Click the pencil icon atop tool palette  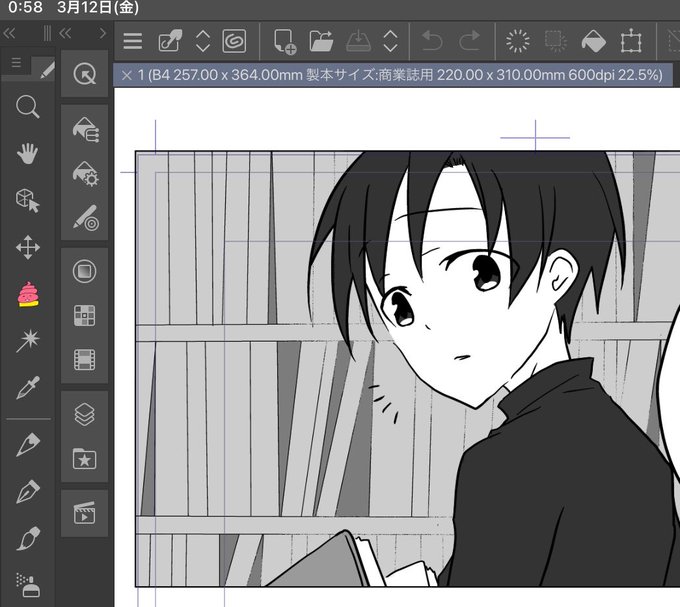pyautogui.click(x=47, y=70)
